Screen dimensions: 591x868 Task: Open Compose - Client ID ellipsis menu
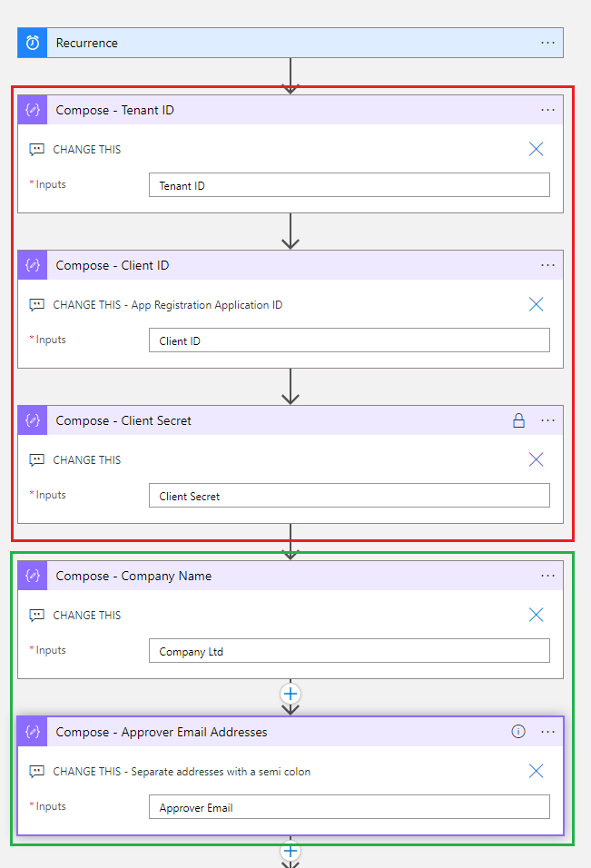pos(547,265)
